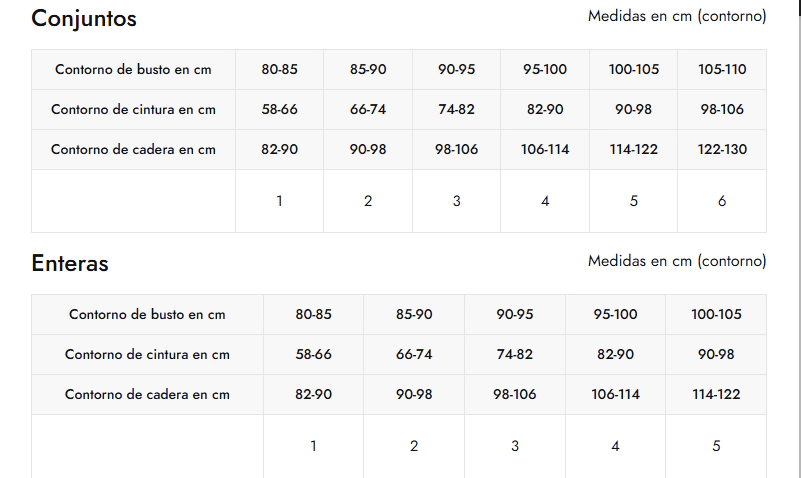Click the 114-122 cadera cell in Enteras
This screenshot has height=478, width=801.
pos(716,394)
